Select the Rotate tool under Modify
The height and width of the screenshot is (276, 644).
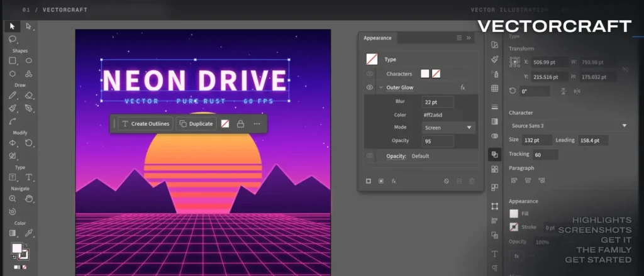29,143
